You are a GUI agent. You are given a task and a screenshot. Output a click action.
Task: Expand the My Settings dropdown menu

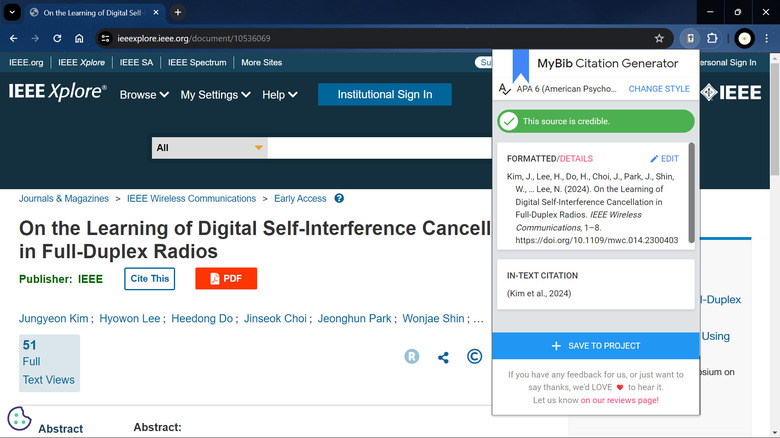pos(215,95)
